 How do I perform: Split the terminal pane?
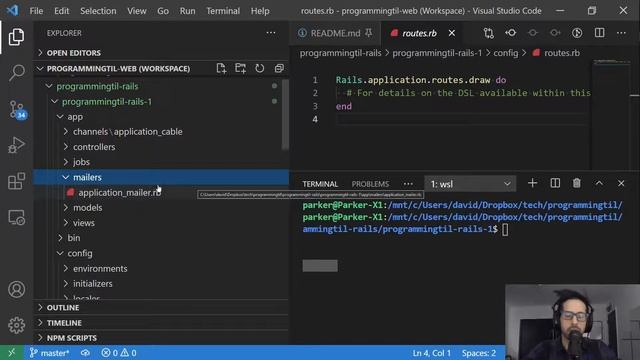pyautogui.click(x=555, y=183)
